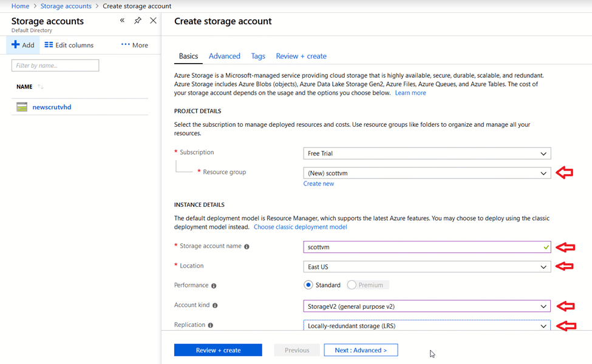Click the Filter by name field
Viewport: 592px width, 364px height.
click(x=55, y=66)
